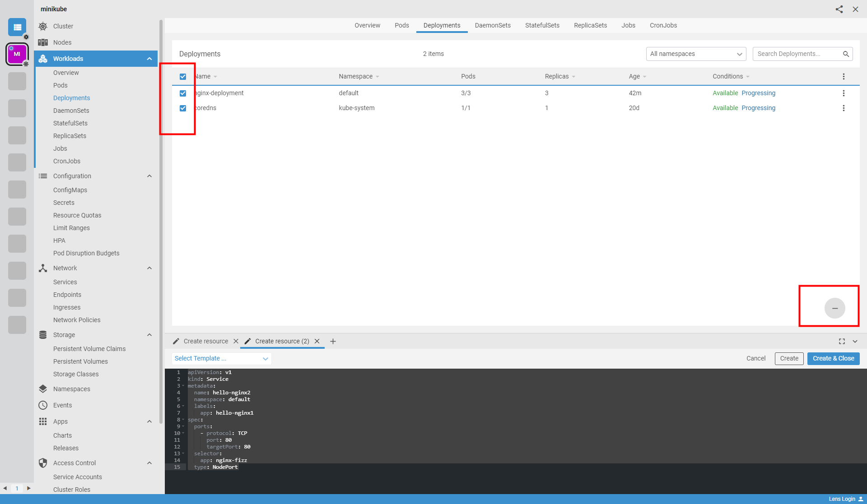Collapse the Apps section chevron
The height and width of the screenshot is (504, 867).
click(149, 421)
